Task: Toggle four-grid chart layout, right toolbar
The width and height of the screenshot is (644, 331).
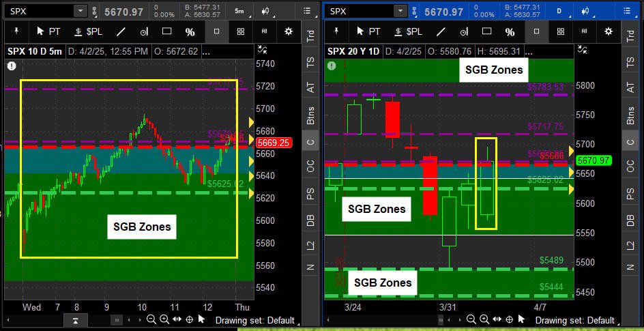Action: [561, 31]
